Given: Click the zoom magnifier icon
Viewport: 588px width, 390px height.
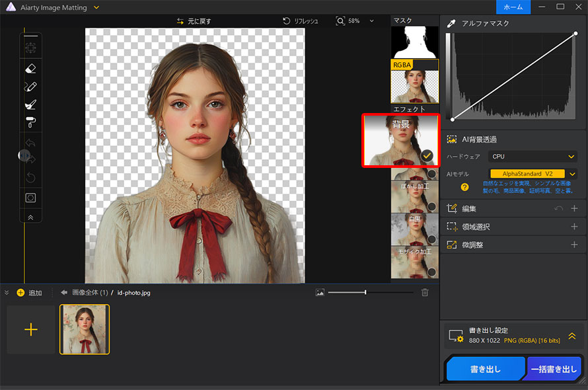Looking at the screenshot, I should pyautogui.click(x=340, y=21).
